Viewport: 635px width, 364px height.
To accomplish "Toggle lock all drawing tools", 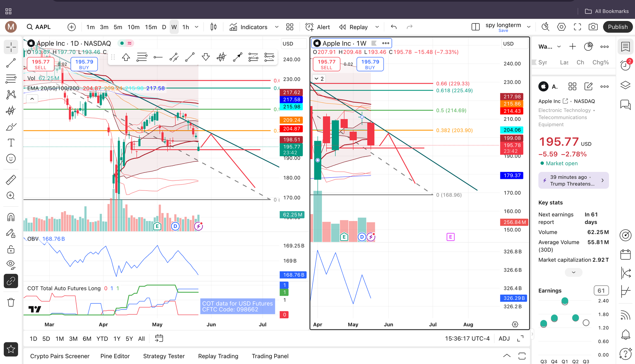I will point(11,250).
